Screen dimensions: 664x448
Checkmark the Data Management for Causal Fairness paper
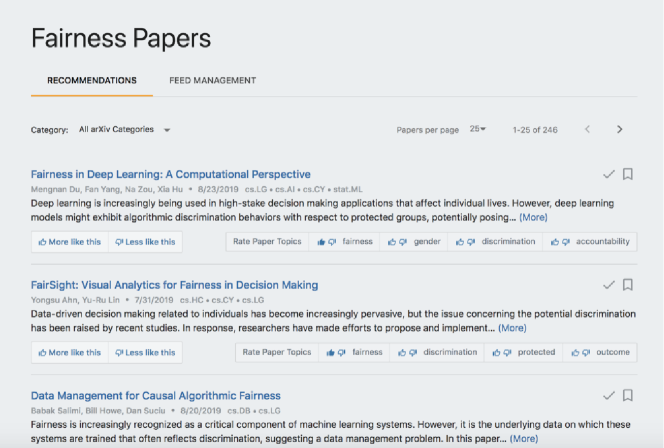tap(609, 395)
